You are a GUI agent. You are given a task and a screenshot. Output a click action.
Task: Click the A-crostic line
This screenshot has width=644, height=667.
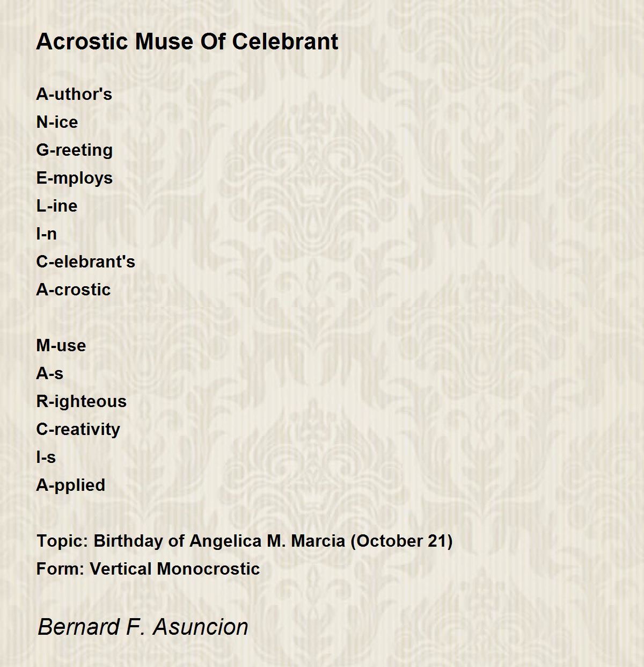[x=74, y=289]
